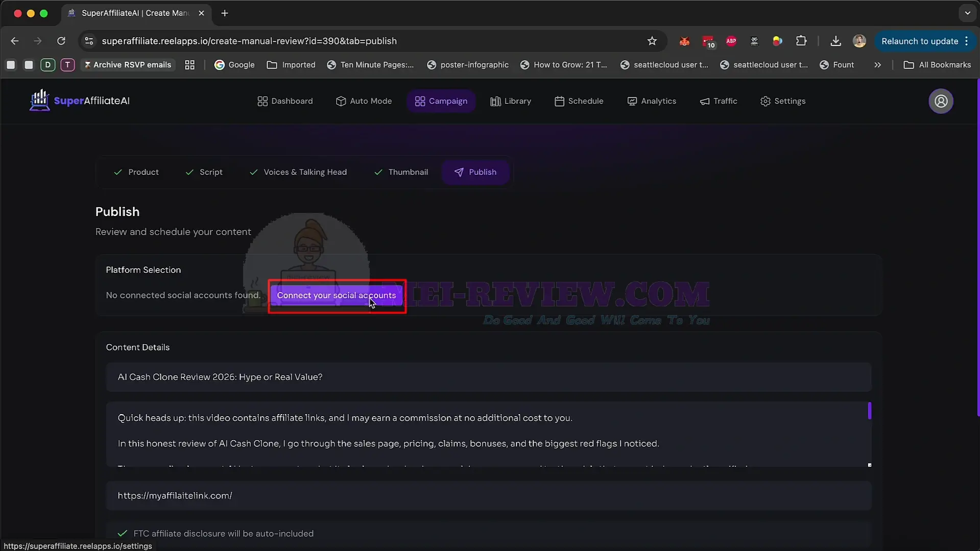Click the video title input field
The image size is (980, 551).
489,377
